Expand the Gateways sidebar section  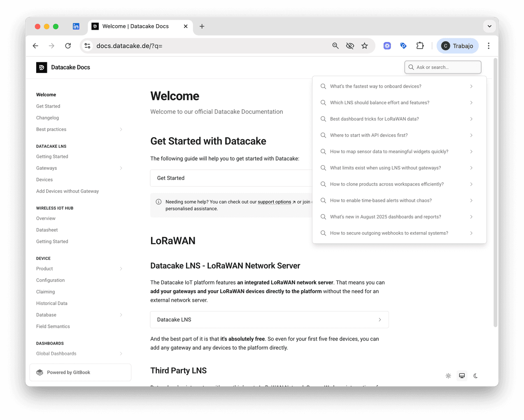pos(121,168)
